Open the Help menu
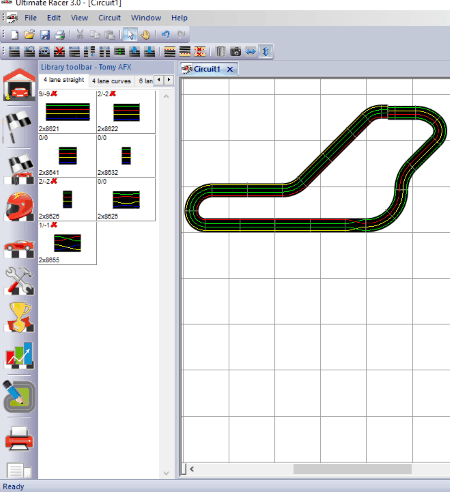Image resolution: width=450 pixels, height=492 pixels. (179, 18)
